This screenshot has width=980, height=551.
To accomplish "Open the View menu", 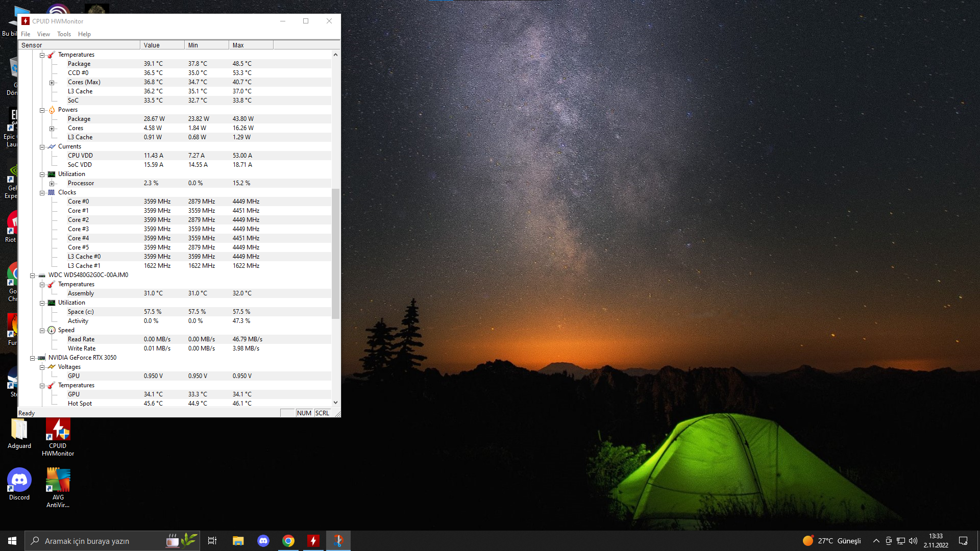I will pyautogui.click(x=43, y=34).
